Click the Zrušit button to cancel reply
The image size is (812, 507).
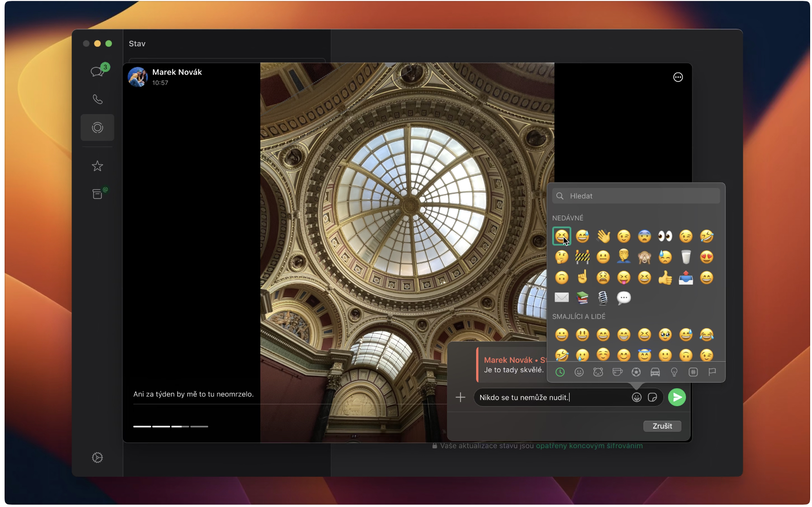(662, 426)
